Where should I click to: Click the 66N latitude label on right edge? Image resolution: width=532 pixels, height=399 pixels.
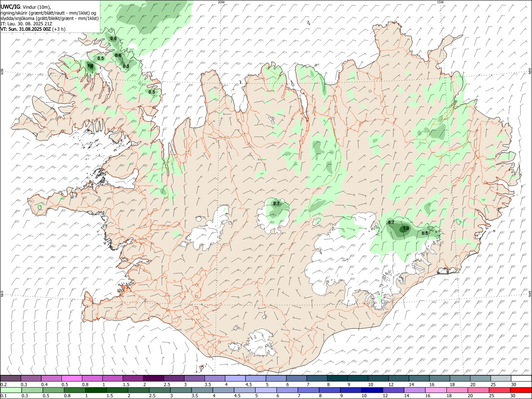[530, 71]
